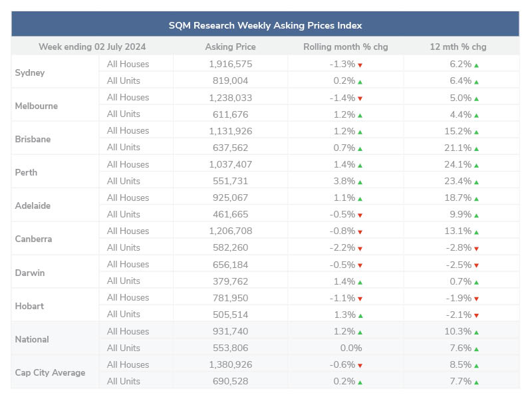
Task: Click Sydney units 12 month change 6.4%
Action: tap(460, 80)
